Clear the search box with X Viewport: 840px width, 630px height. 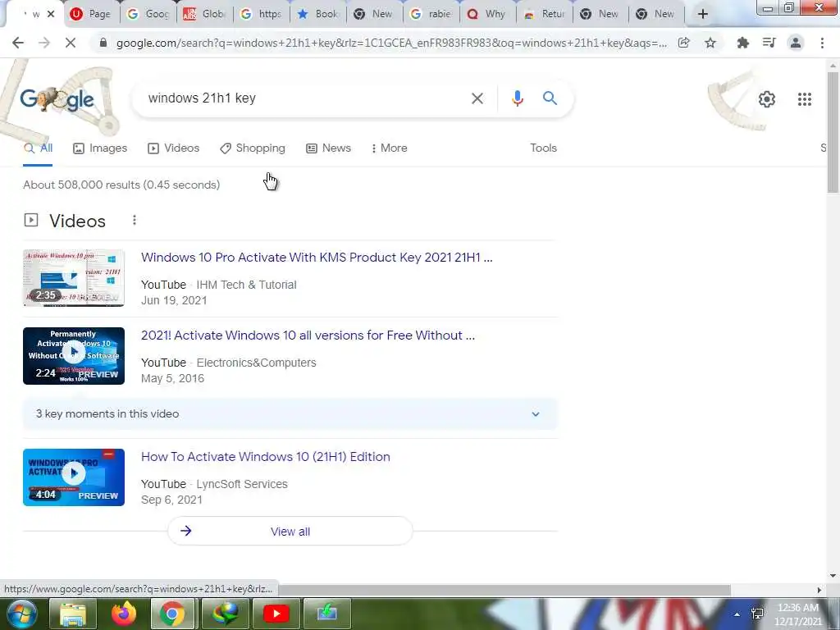[477, 98]
